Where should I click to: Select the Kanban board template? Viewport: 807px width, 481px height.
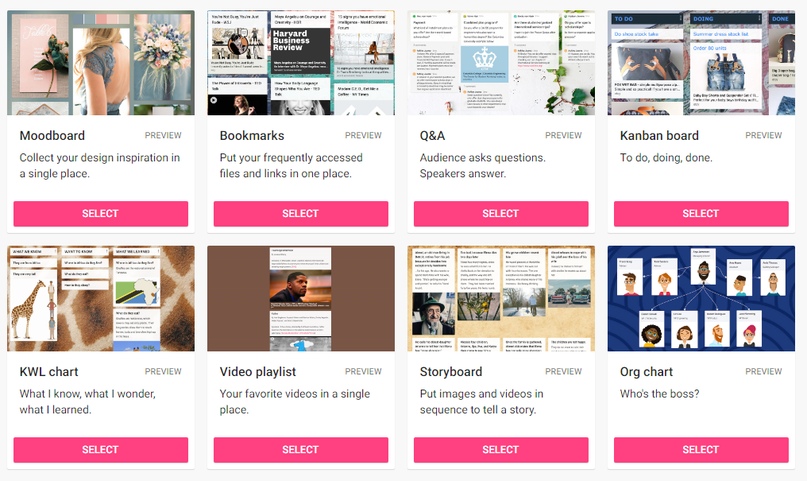(701, 213)
